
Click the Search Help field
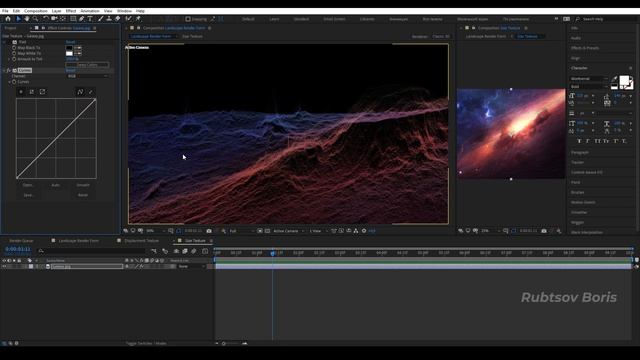click(x=605, y=19)
